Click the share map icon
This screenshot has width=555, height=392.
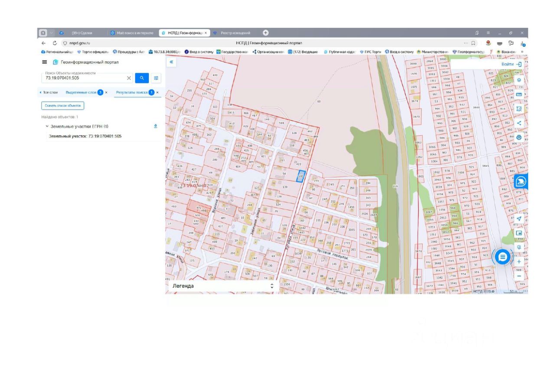pyautogui.click(x=519, y=123)
